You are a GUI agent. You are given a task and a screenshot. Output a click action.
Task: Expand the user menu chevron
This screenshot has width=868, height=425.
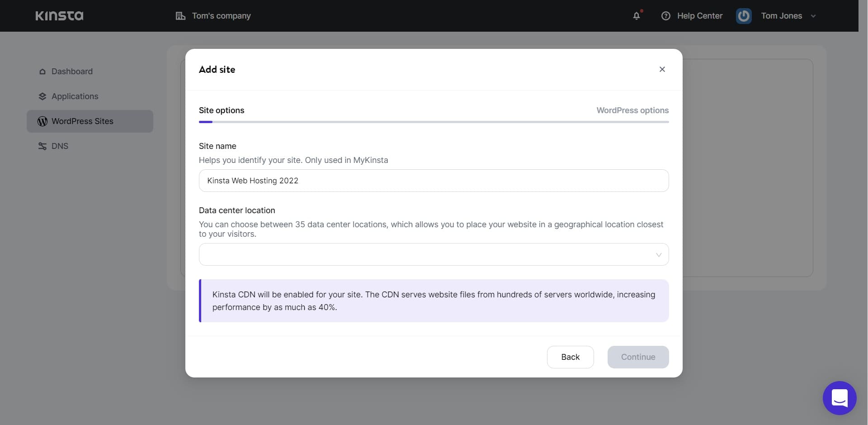[x=813, y=16]
